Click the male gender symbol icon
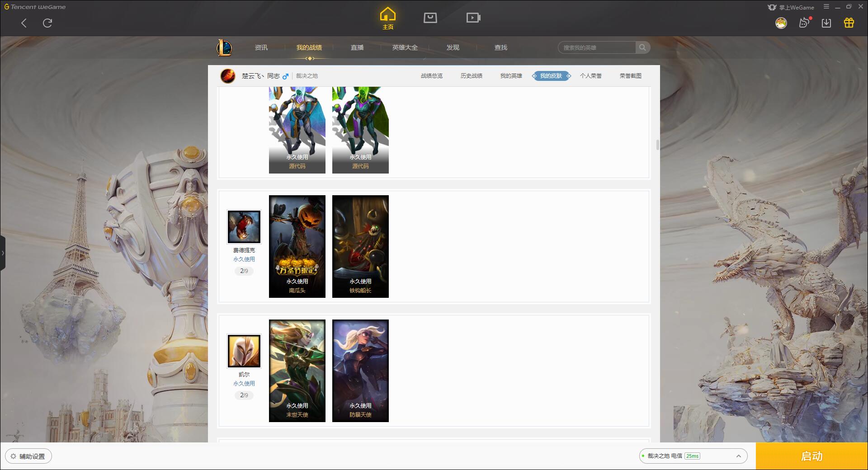 [285, 76]
